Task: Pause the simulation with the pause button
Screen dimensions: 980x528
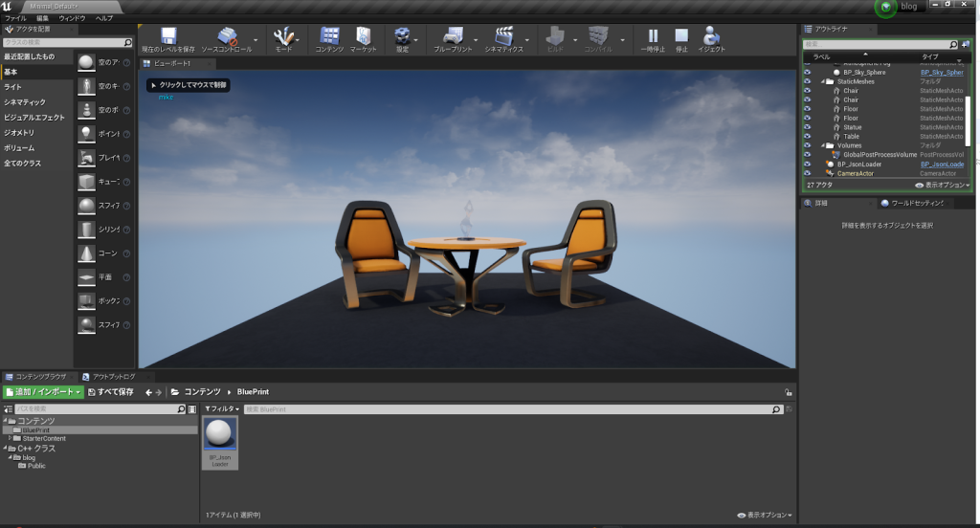Action: (654, 36)
